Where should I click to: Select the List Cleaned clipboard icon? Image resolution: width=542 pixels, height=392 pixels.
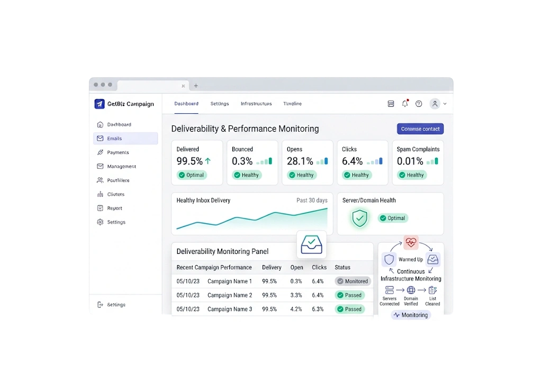coord(432,290)
